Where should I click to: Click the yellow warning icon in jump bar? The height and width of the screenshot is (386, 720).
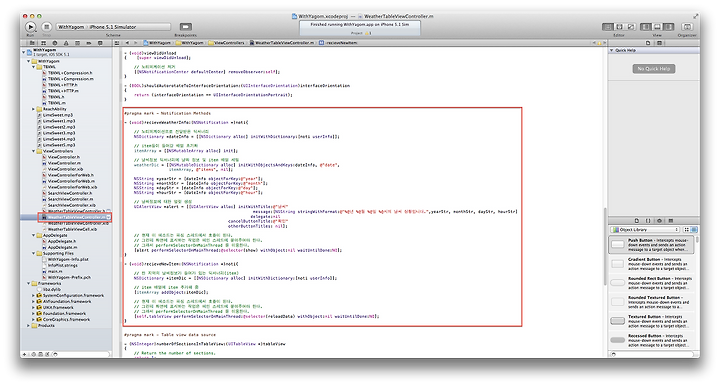pyautogui.click(x=599, y=43)
